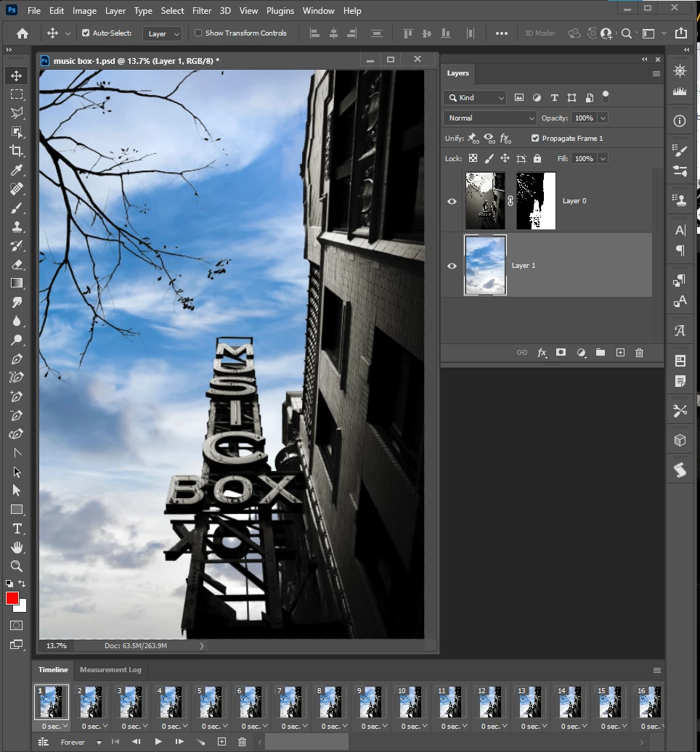Click the white background color swatch
Viewport: 700px width, 752px height.
click(x=22, y=607)
